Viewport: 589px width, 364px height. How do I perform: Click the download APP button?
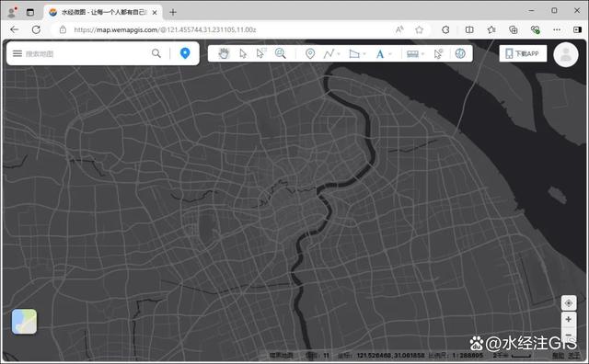[x=523, y=53]
